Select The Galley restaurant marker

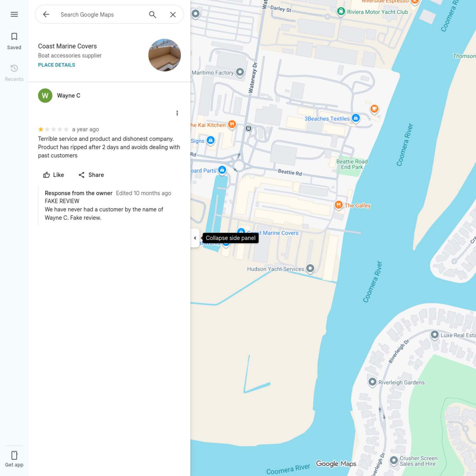[x=338, y=205]
